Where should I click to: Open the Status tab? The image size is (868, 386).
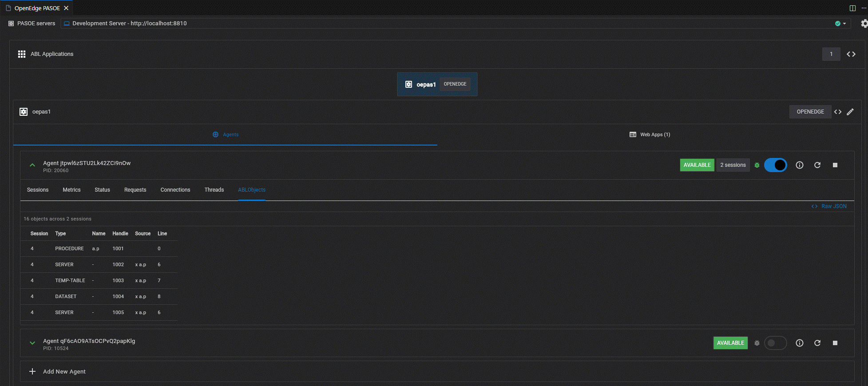pyautogui.click(x=102, y=190)
